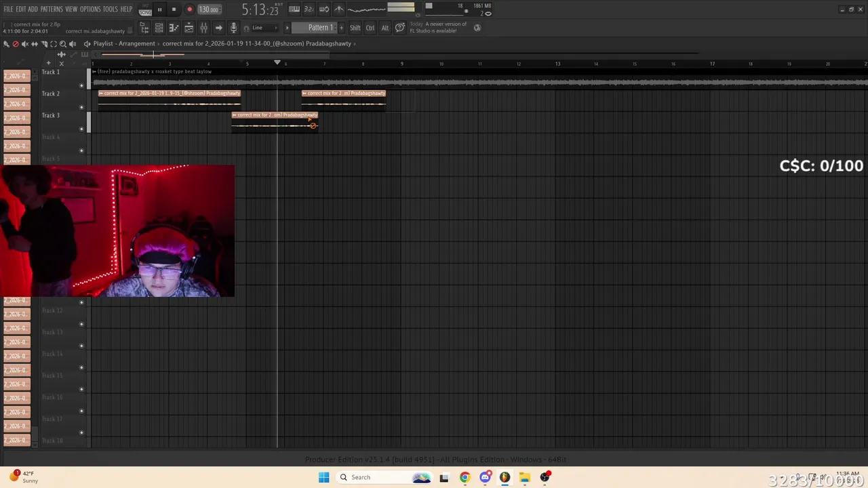
Task: Toggle the 3-2-1 countdown before recording icon
Action: coord(309,9)
